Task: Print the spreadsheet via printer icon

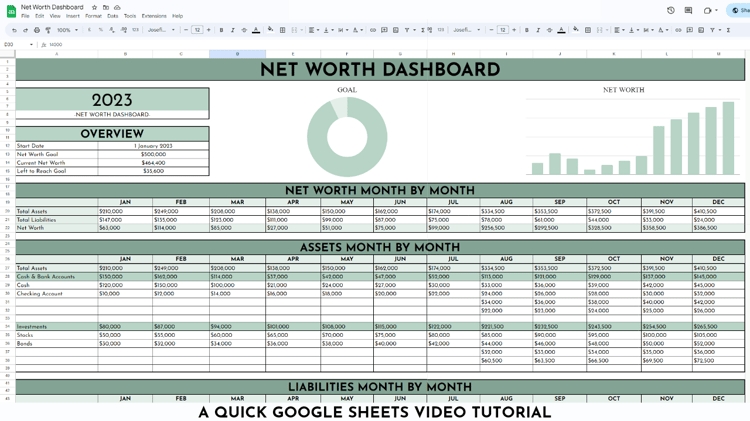Action: pos(37,30)
